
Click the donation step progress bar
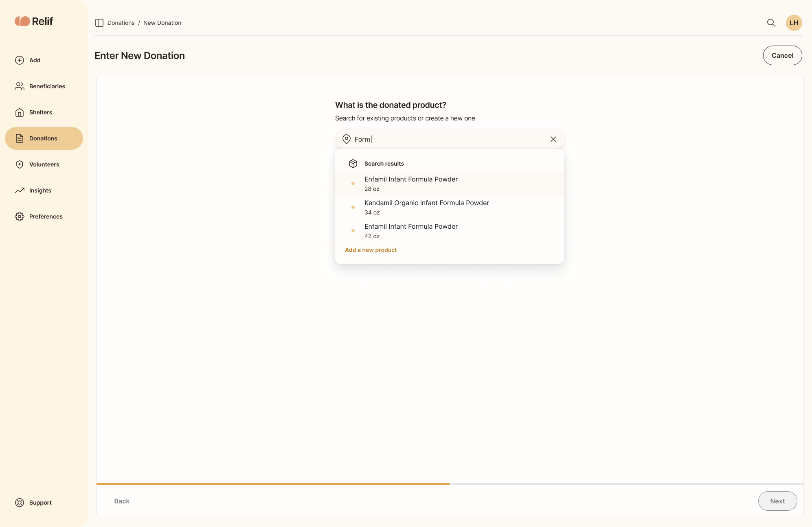[450, 484]
